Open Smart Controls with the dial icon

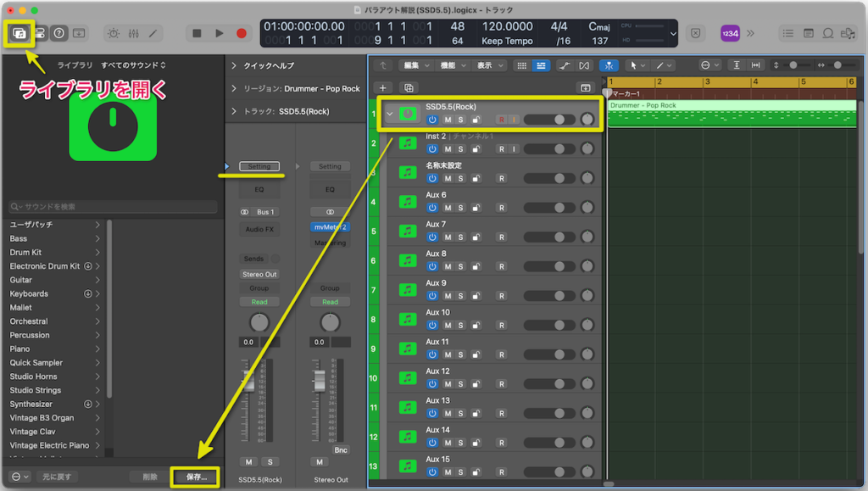point(113,33)
